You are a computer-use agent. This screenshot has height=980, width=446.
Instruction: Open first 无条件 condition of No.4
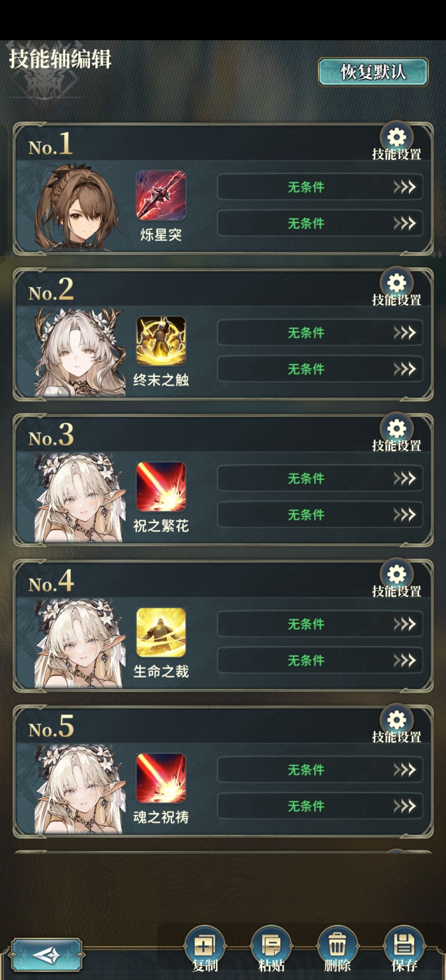(x=320, y=624)
